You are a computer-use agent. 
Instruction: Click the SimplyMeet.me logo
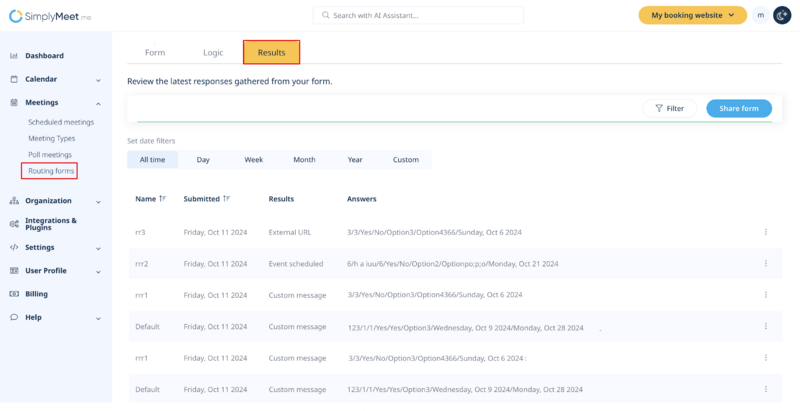pyautogui.click(x=50, y=16)
